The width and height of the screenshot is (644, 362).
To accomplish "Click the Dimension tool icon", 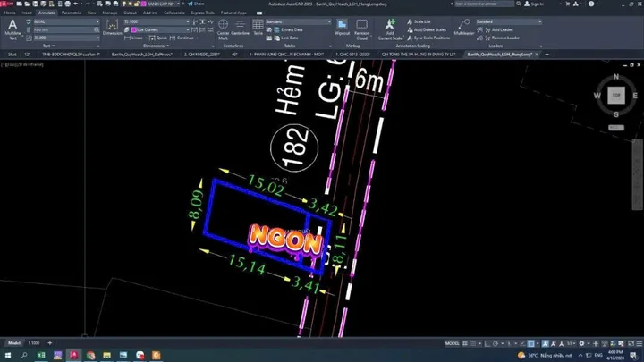I will pyautogui.click(x=112, y=26).
